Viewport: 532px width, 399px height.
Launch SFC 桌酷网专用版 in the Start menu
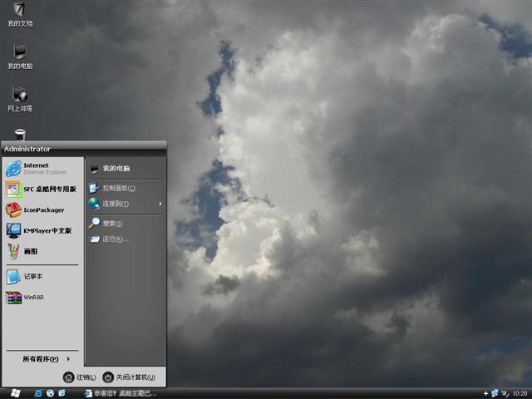coord(42,189)
